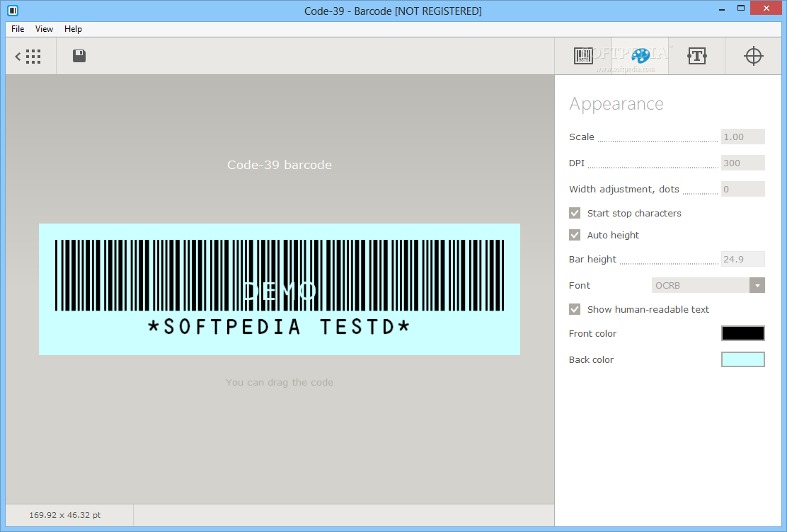Click the Back color label
This screenshot has height=532, width=787.
tap(591, 359)
